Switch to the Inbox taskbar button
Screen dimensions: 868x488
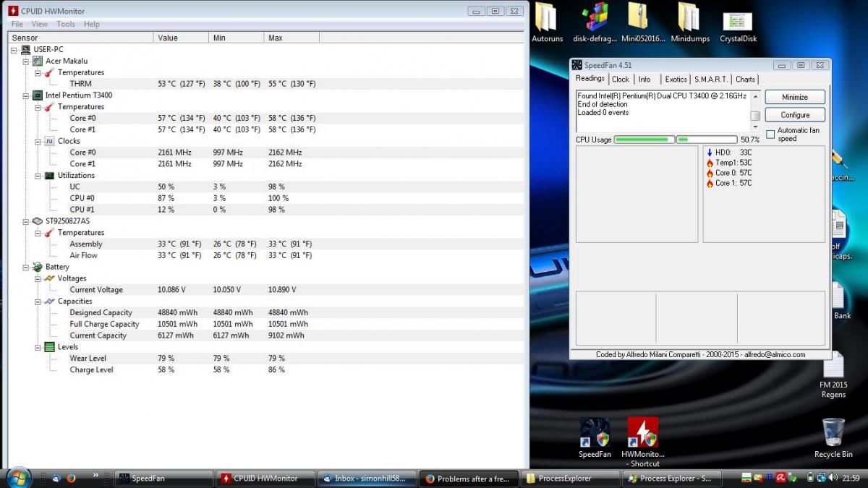click(x=367, y=479)
